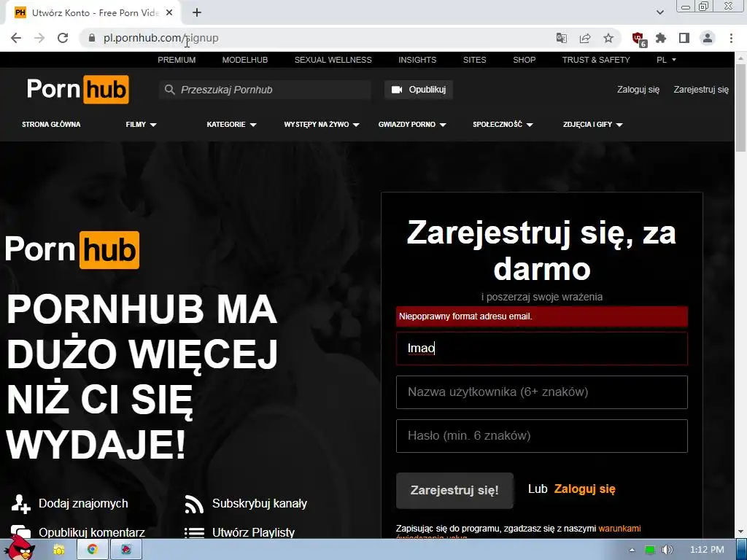Expand the SPOŁECZNOŚĆ menu
The image size is (747, 560).
tap(503, 124)
